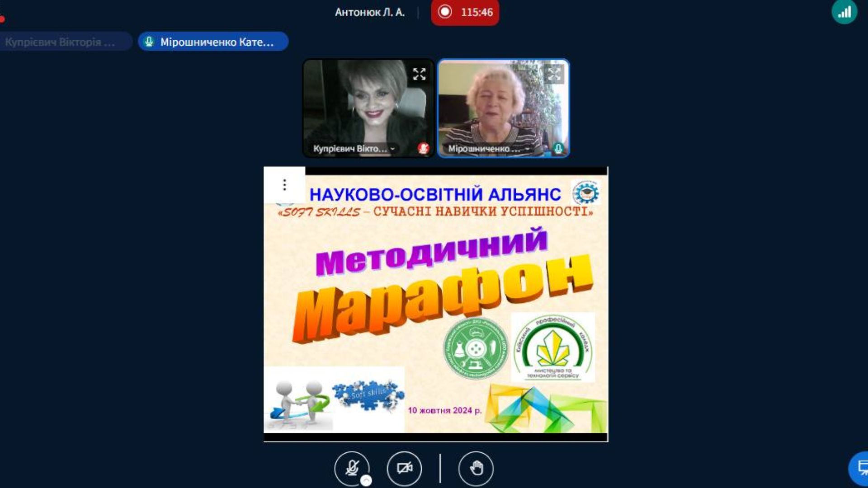Expand audio options chevron on microphone button
This screenshot has height=488, width=868.
coord(366,481)
